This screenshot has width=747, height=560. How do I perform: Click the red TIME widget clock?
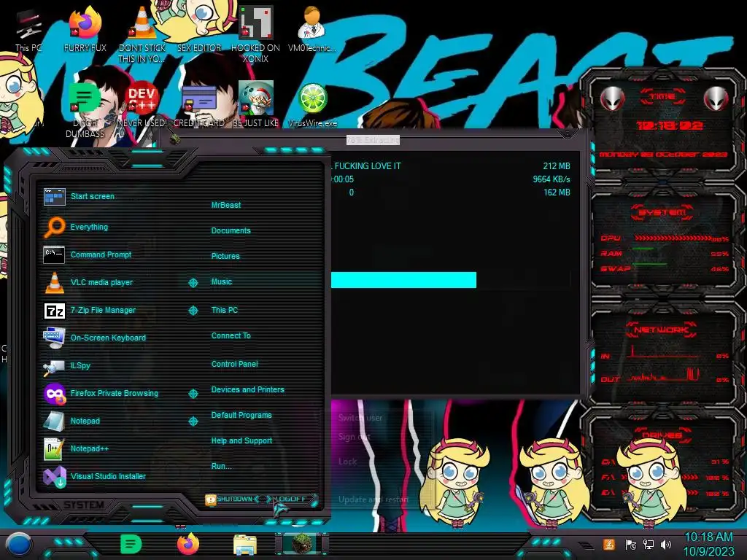pos(670,125)
